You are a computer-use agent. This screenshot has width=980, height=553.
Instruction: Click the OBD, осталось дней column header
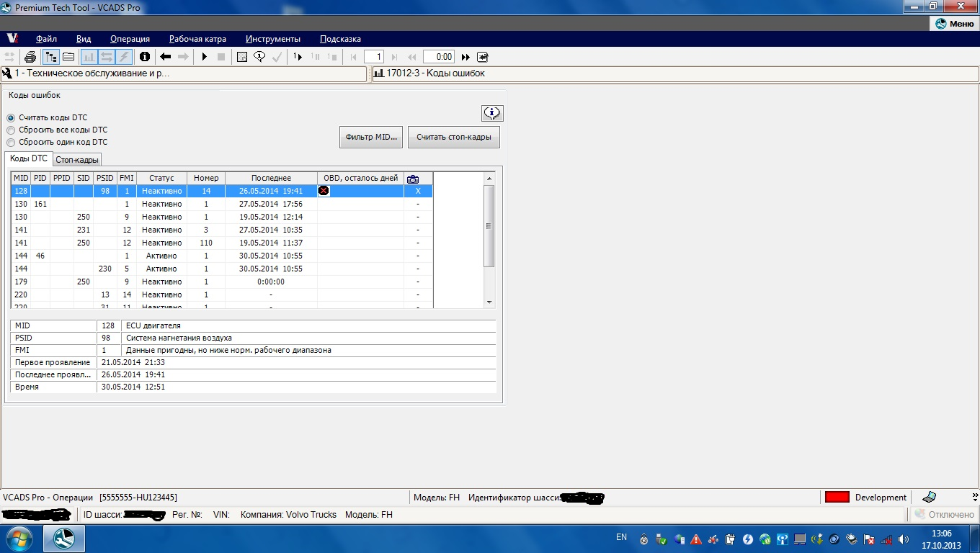[360, 179]
